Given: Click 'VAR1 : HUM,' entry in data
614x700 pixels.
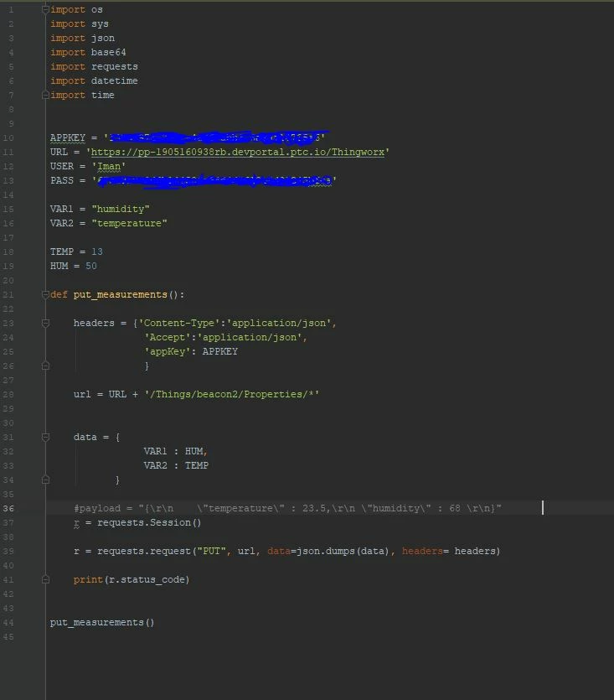Looking at the screenshot, I should click(176, 451).
